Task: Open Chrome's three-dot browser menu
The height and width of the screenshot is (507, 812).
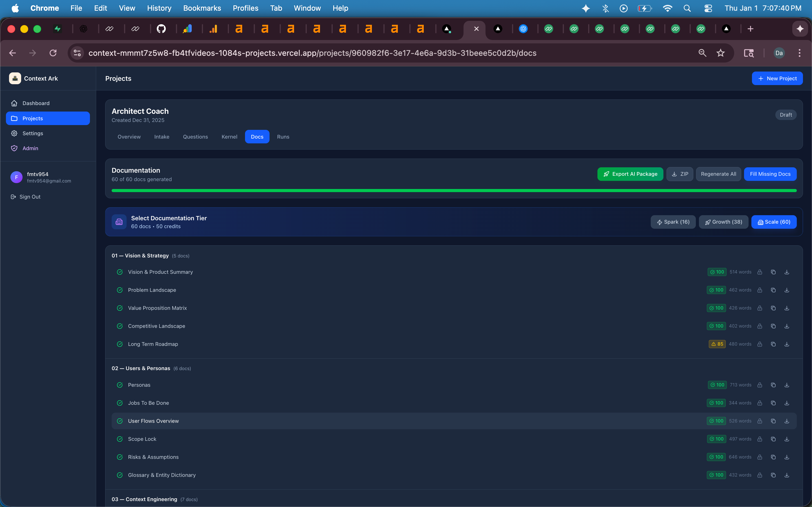Action: (800, 53)
